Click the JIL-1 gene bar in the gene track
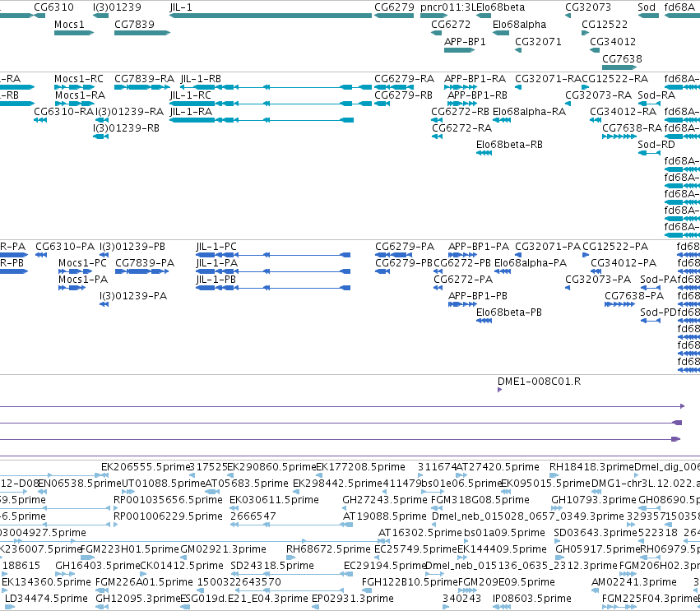This screenshot has height=611, width=700. click(x=271, y=16)
